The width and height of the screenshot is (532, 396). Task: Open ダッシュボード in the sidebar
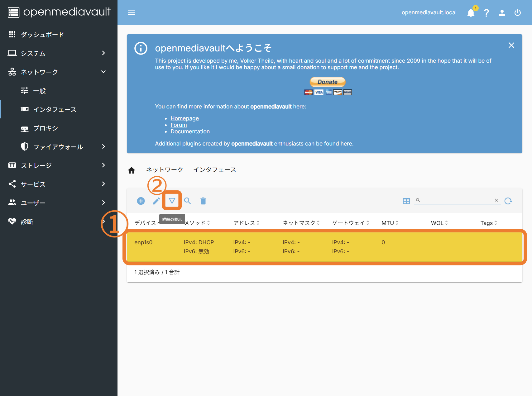click(x=59, y=35)
